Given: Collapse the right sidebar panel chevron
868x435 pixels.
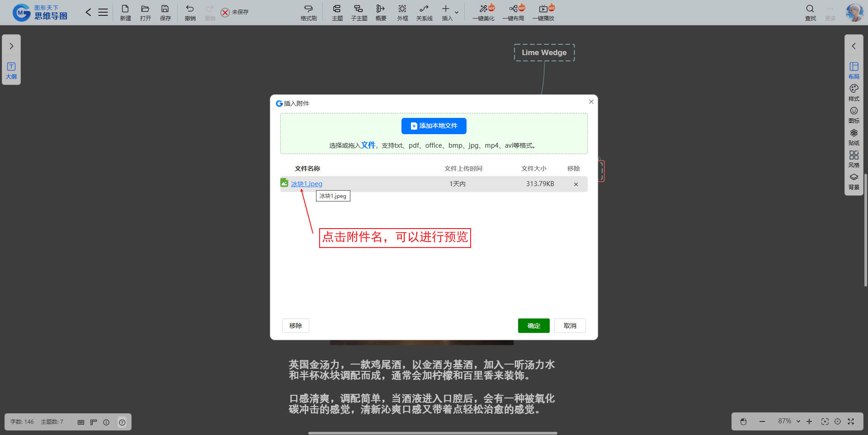Looking at the screenshot, I should pyautogui.click(x=854, y=46).
